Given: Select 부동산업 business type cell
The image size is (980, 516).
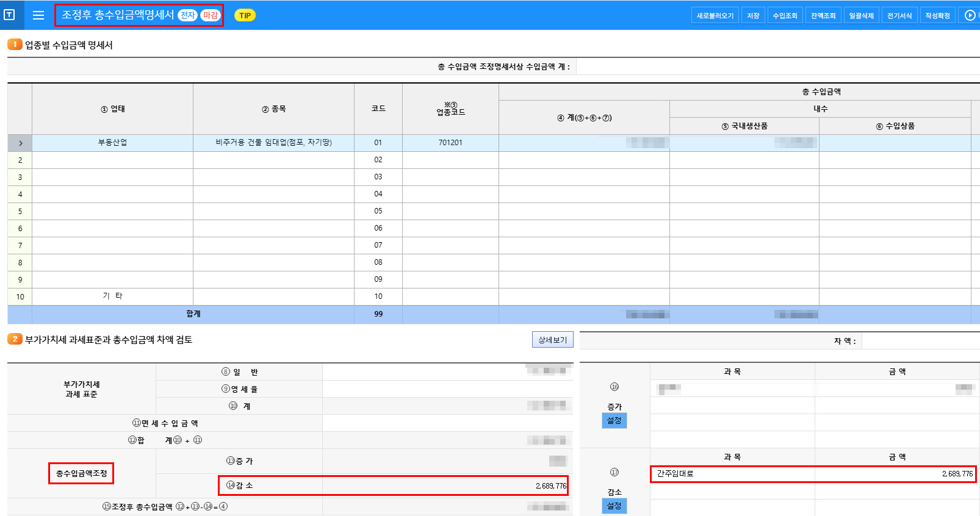Looking at the screenshot, I should coord(113,143).
